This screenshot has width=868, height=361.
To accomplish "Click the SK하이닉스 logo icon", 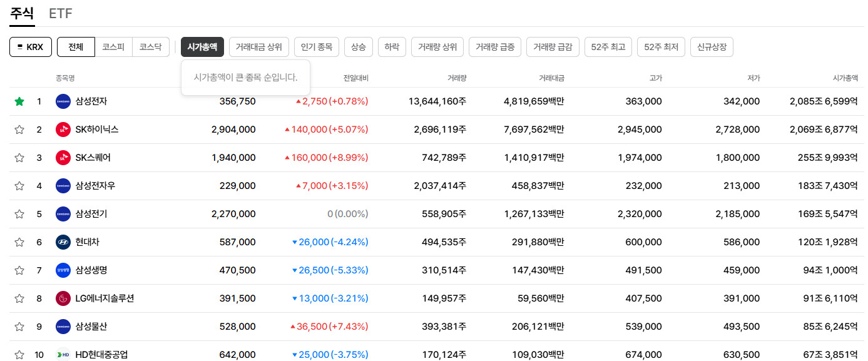I will (x=63, y=130).
